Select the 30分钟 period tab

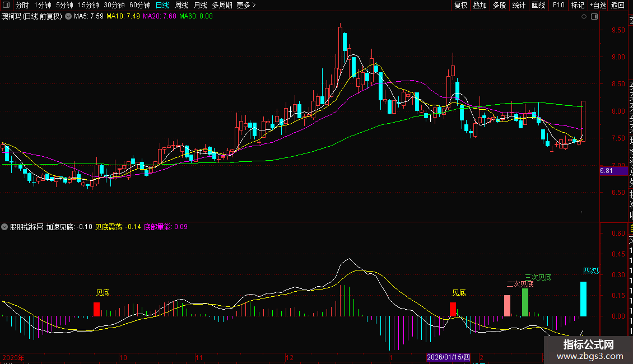point(114,5)
